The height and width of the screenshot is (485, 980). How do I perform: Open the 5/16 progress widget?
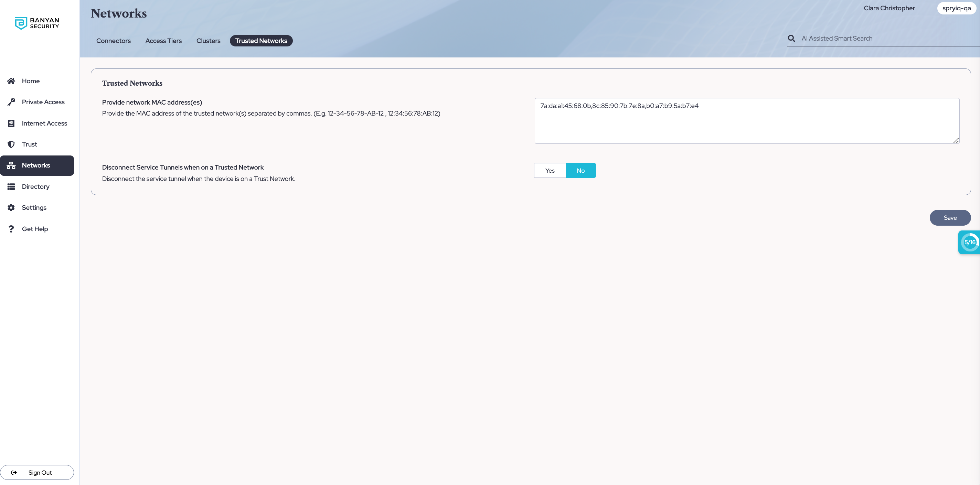(969, 242)
